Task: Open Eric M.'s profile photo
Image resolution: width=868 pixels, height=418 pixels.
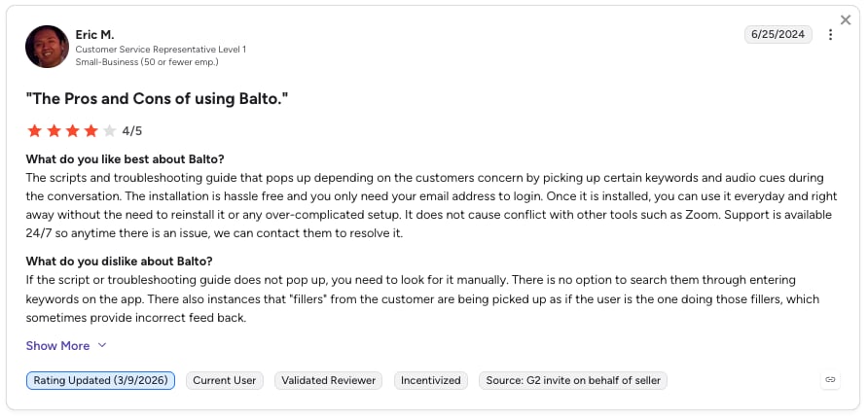Action: (47, 47)
